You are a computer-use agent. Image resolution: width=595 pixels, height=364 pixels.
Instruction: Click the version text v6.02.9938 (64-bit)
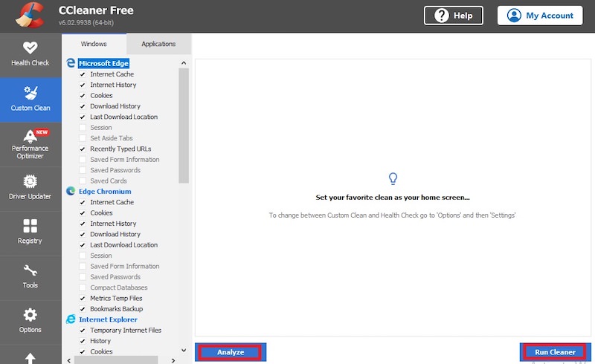pyautogui.click(x=86, y=23)
